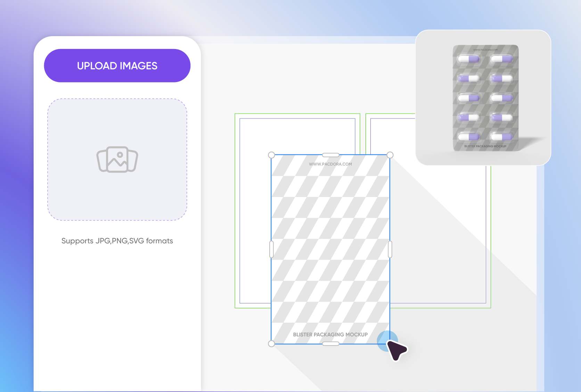Select the left edge resize handle

271,249
